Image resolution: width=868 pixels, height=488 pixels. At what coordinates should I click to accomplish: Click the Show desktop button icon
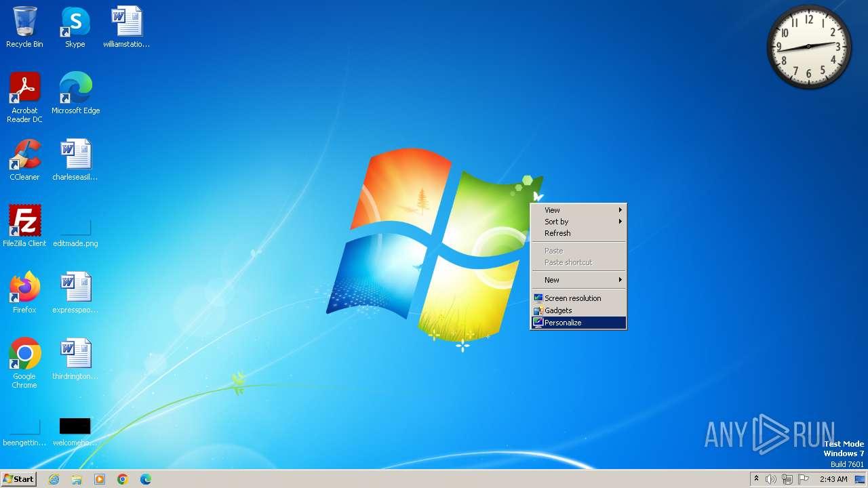(860, 479)
